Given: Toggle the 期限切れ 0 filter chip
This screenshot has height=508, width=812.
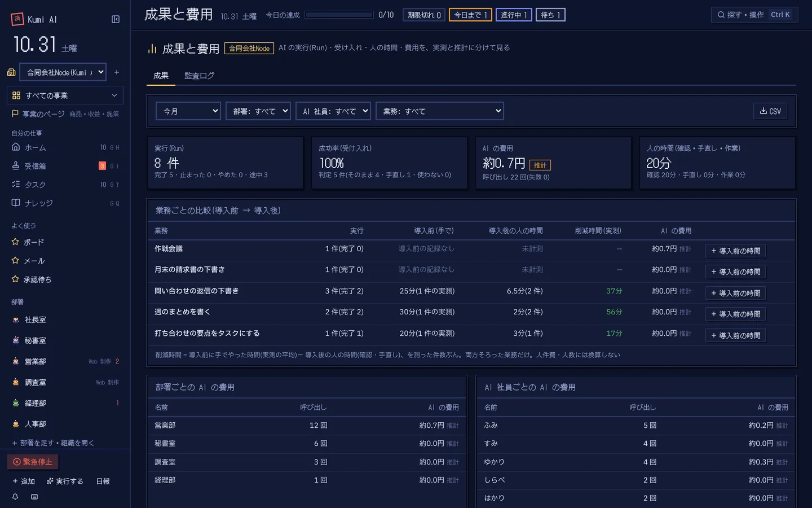Looking at the screenshot, I should tap(424, 15).
